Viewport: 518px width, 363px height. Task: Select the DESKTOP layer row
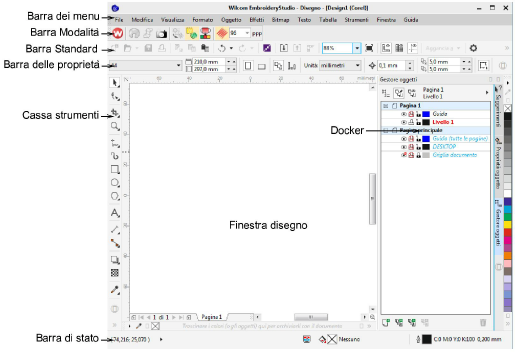click(x=435, y=147)
